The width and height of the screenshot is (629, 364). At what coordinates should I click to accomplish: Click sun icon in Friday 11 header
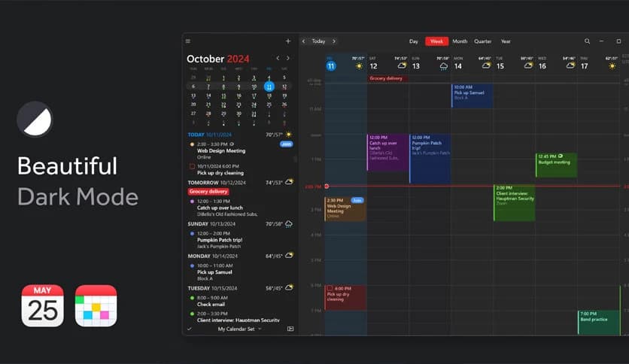(x=359, y=66)
